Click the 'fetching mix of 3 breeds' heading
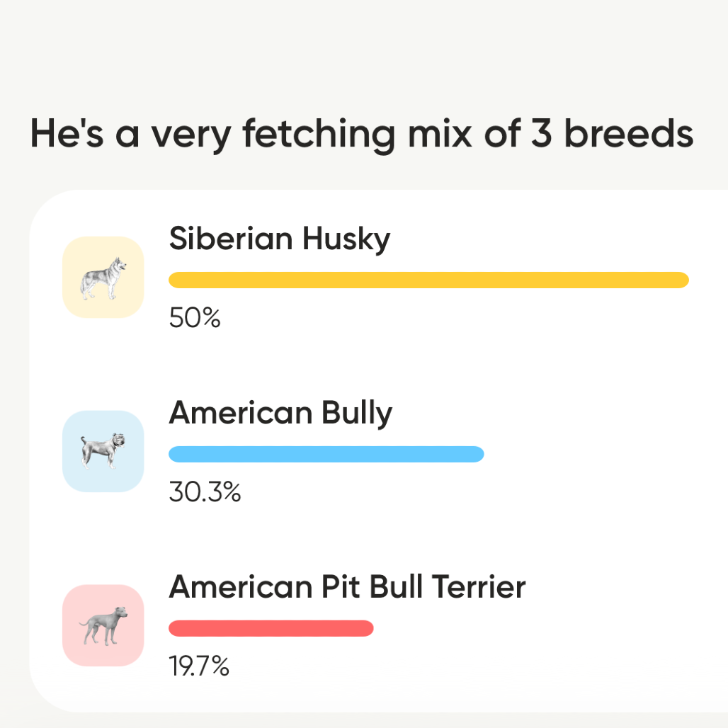The height and width of the screenshot is (728, 728). pyautogui.click(x=362, y=135)
